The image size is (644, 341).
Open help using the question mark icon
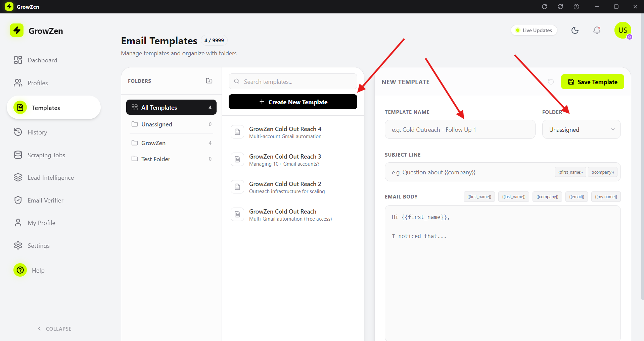[x=577, y=6]
